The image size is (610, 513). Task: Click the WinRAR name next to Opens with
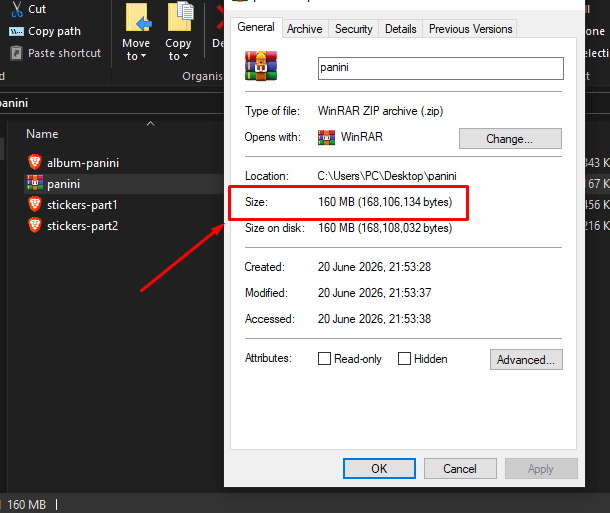pos(362,137)
